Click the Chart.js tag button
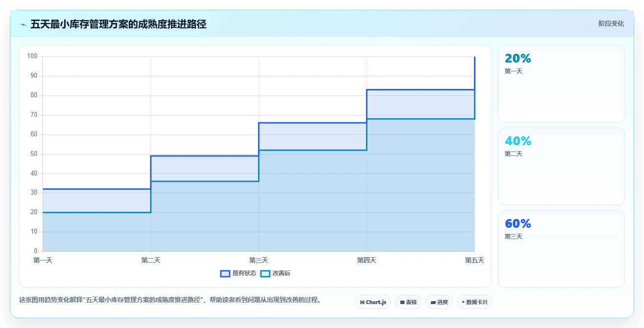 click(x=373, y=302)
